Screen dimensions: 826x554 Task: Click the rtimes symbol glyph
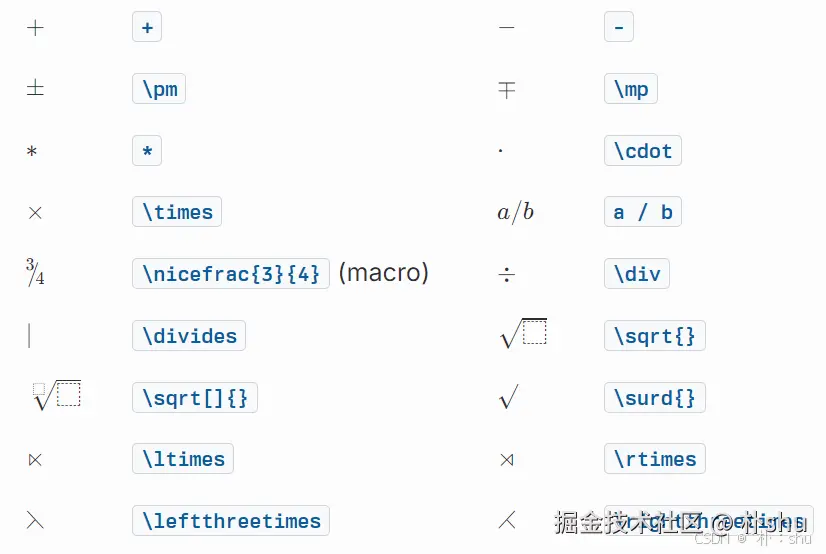(x=507, y=460)
